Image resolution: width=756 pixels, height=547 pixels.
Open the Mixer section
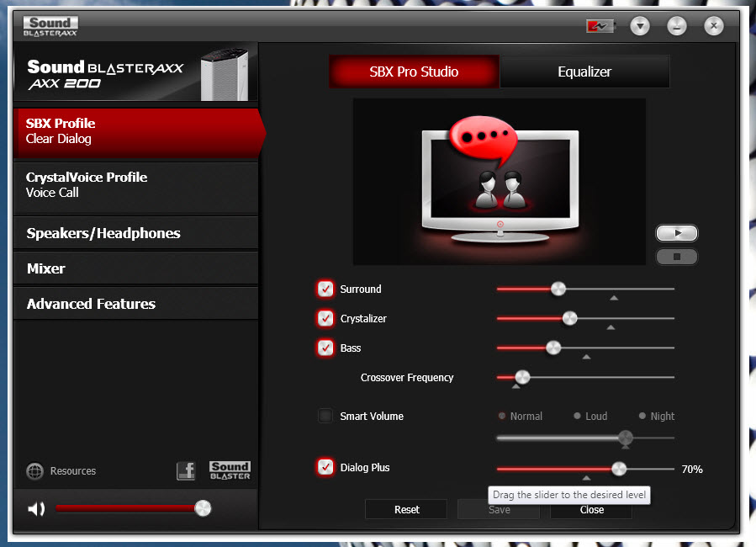[136, 268]
